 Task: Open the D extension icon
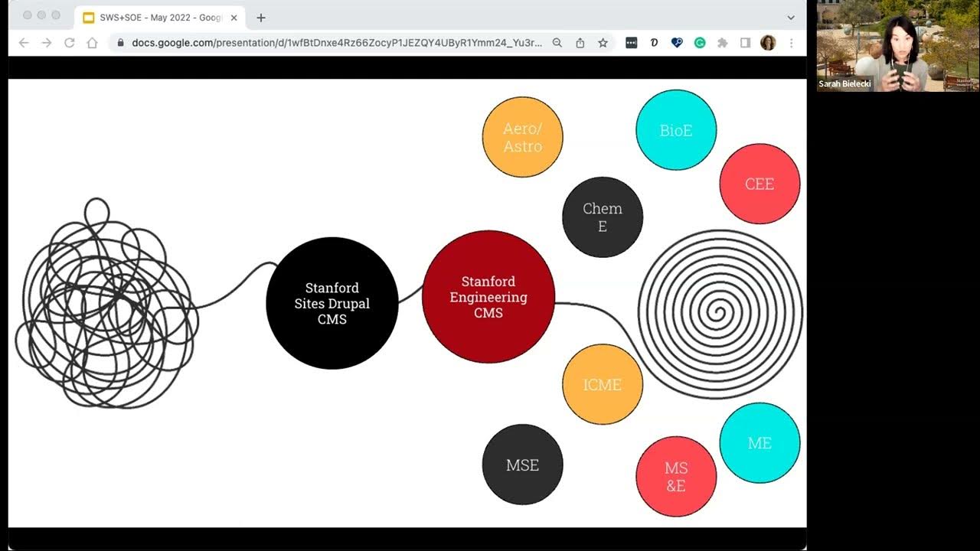point(655,43)
